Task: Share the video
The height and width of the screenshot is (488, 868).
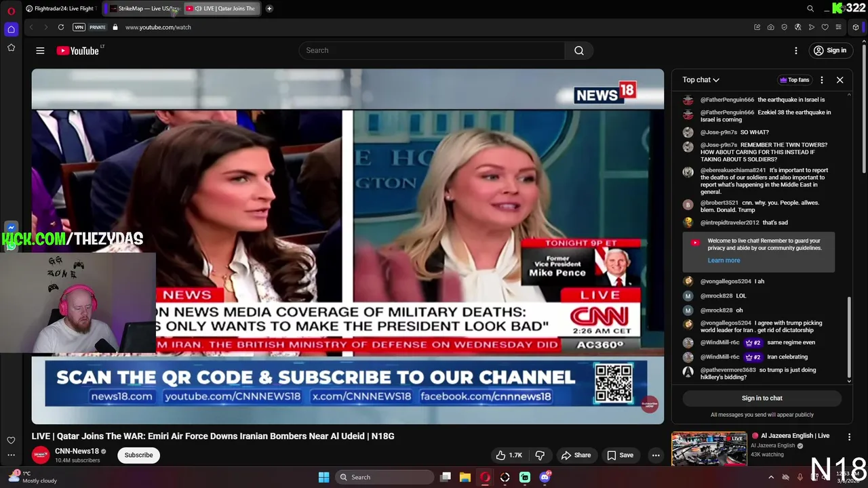Action: click(x=576, y=455)
